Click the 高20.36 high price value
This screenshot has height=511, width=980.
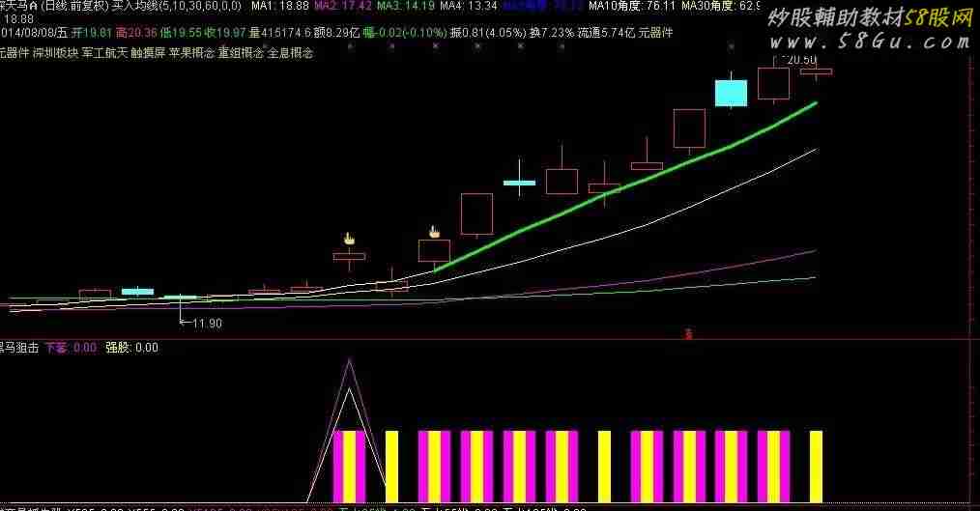135,33
